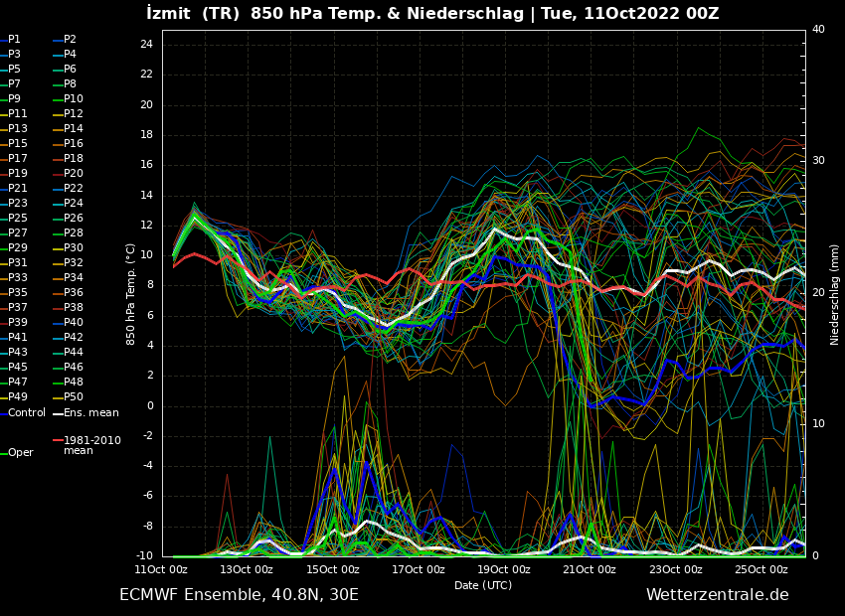Image resolution: width=845 pixels, height=616 pixels.
Task: Click the "P5" legend label
Action: pyautogui.click(x=14, y=69)
